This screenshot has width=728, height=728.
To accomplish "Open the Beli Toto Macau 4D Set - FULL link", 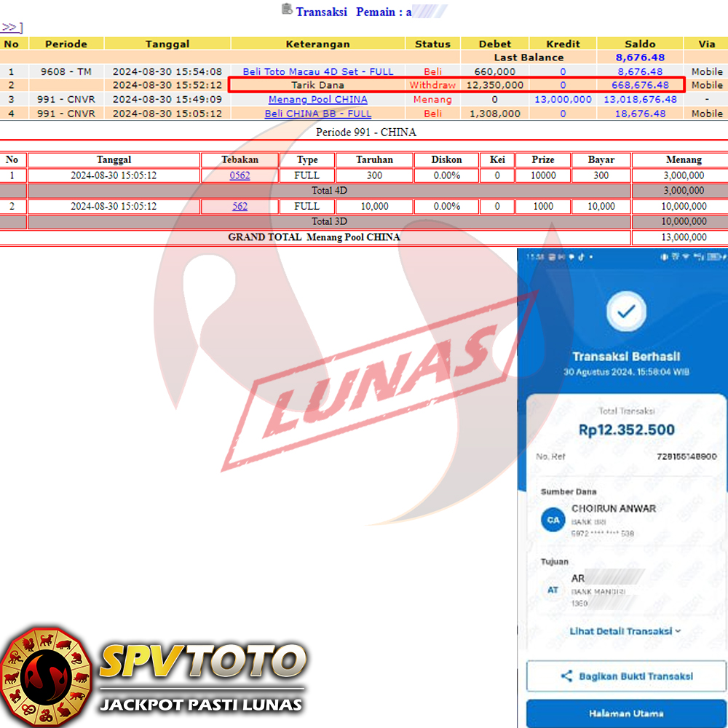I will point(318,71).
